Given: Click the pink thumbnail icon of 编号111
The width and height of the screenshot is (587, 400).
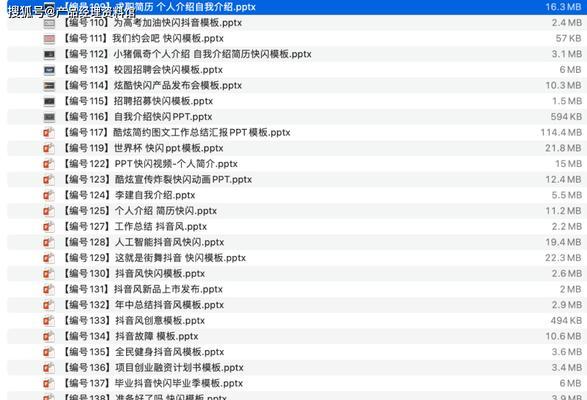Looking at the screenshot, I should point(49,39).
